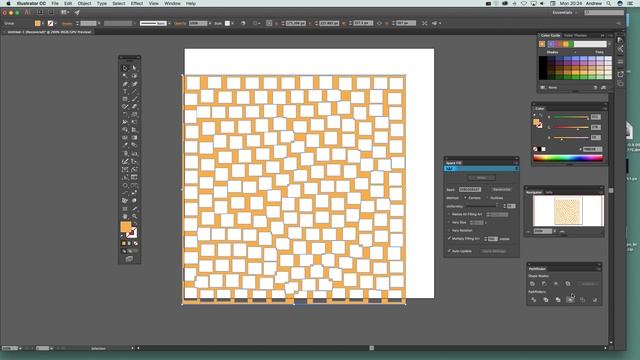Select the Hand tool
The width and height of the screenshot is (640, 360).
click(x=125, y=216)
